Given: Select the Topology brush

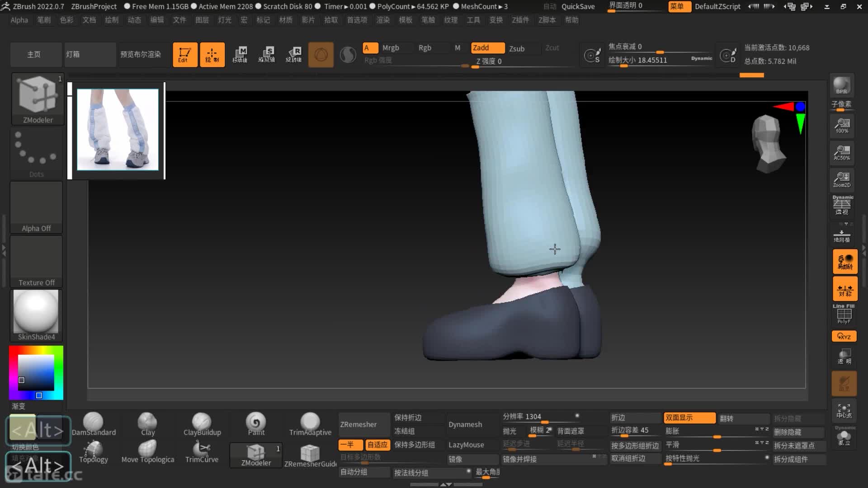Looking at the screenshot, I should [x=94, y=452].
